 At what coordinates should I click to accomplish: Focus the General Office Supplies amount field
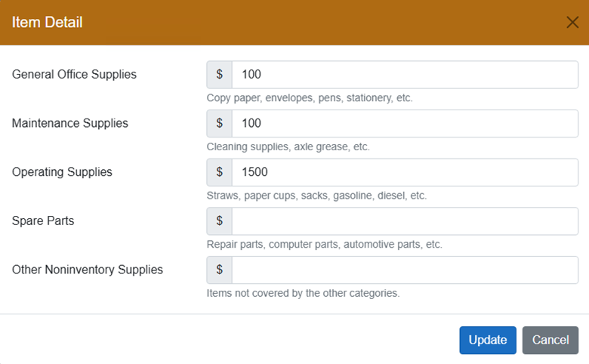[x=404, y=75]
